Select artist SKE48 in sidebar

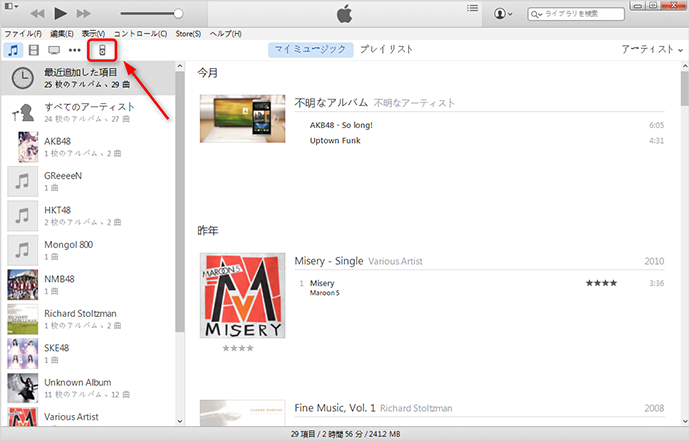[x=88, y=353]
